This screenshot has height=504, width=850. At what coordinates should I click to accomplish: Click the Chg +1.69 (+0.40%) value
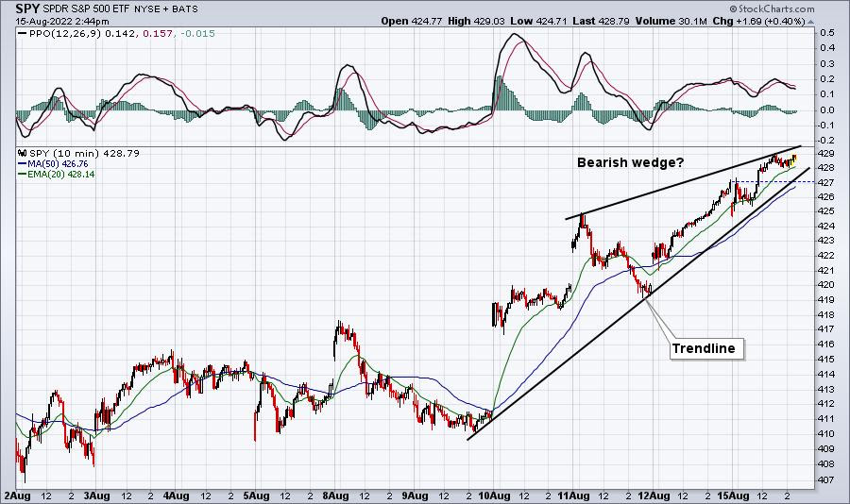pyautogui.click(x=758, y=21)
